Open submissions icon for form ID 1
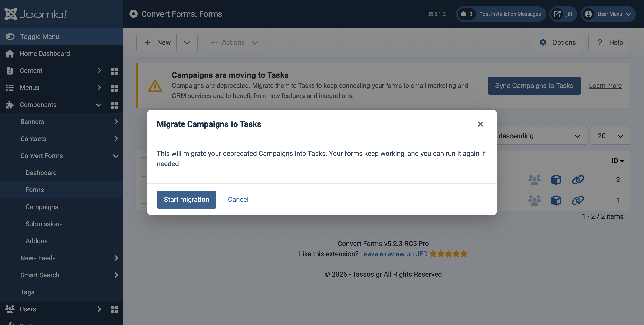 (x=534, y=200)
